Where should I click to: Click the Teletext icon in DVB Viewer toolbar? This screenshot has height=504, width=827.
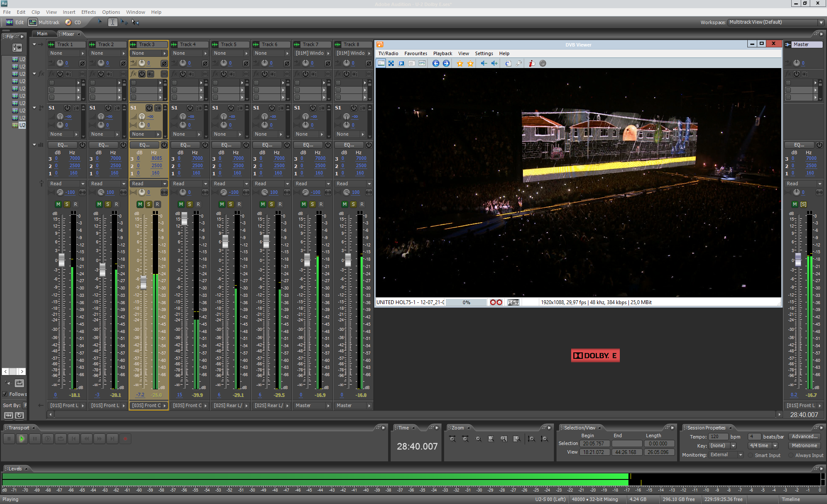pos(412,63)
